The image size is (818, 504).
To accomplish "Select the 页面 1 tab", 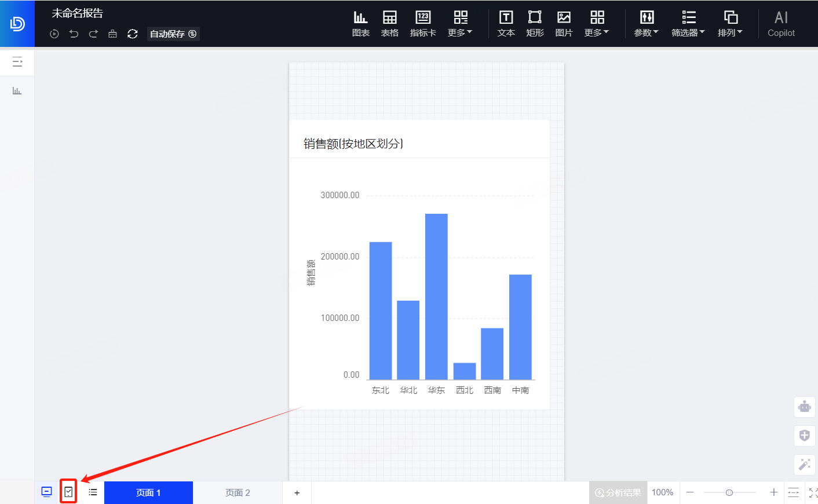I will pyautogui.click(x=148, y=492).
